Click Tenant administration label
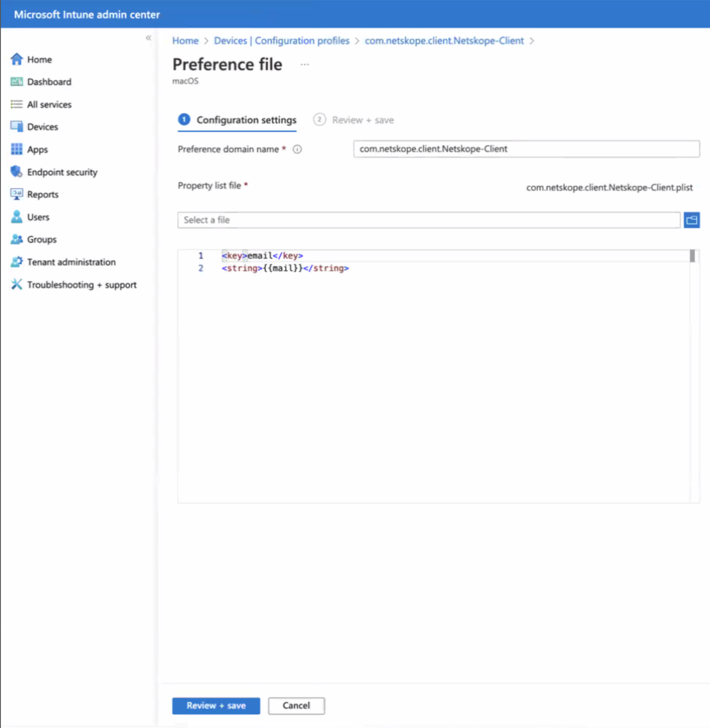Screen dimensions: 710x728 pos(72,262)
